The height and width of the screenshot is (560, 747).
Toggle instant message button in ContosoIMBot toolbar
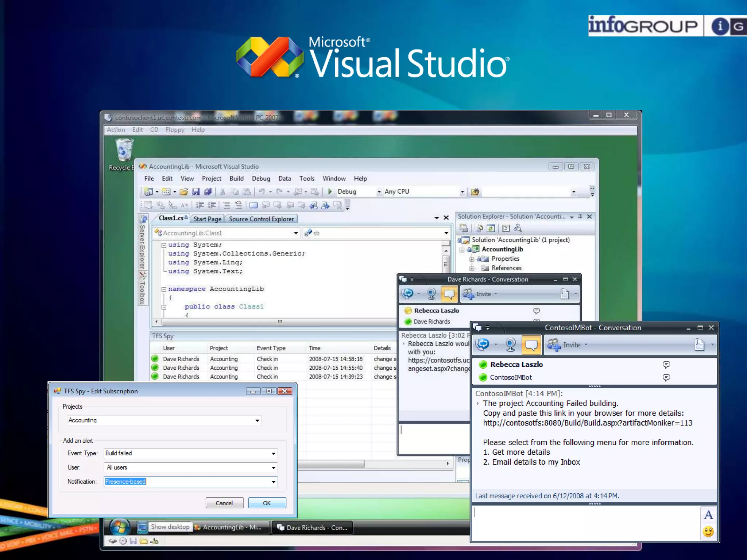531,345
